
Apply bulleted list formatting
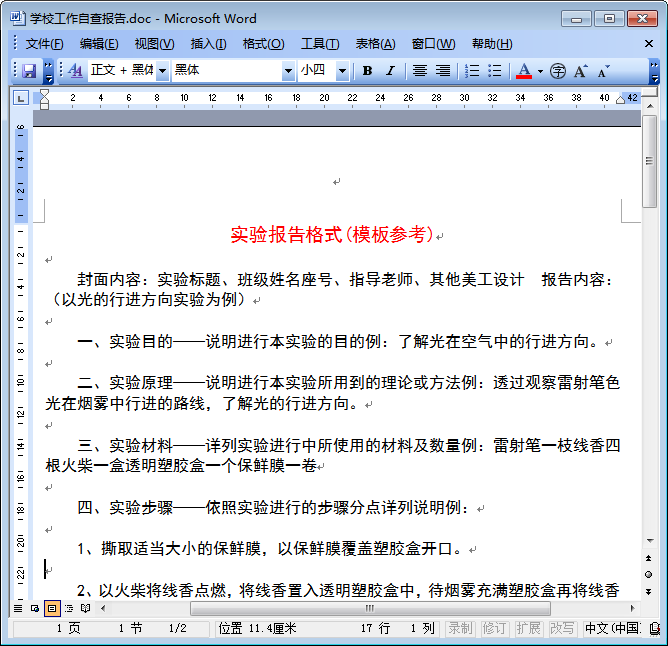tap(495, 71)
